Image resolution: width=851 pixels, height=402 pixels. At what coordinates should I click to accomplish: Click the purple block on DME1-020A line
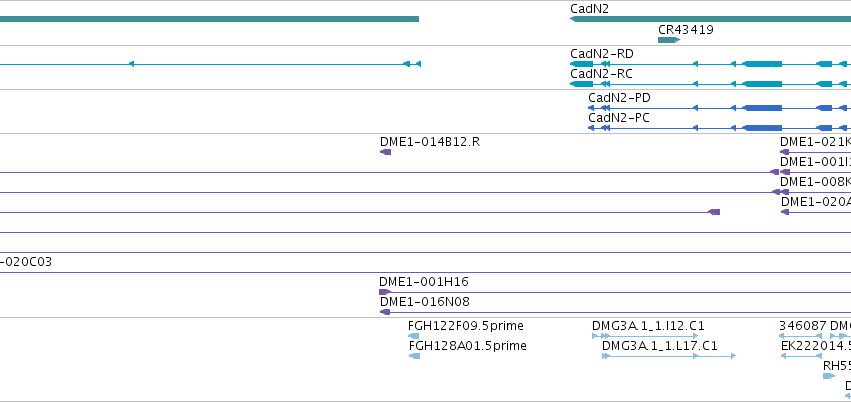coord(714,212)
